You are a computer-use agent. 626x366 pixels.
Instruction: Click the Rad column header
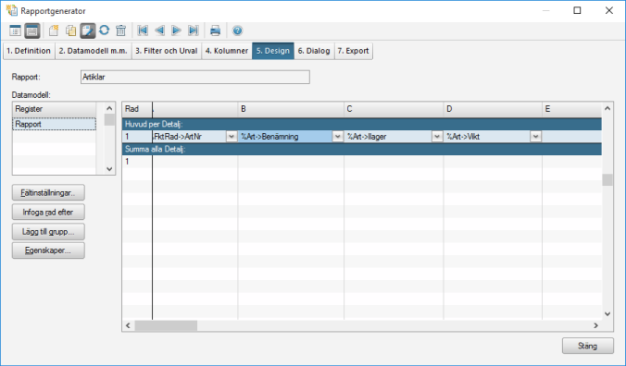[x=137, y=109]
